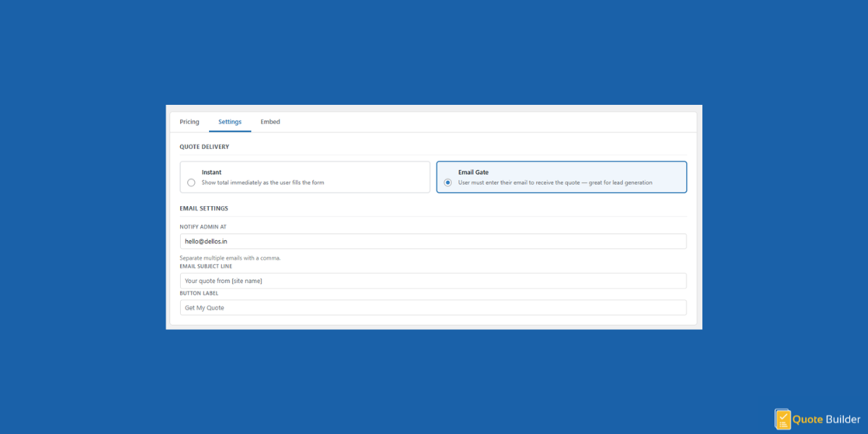Click the QUOTE DELIVERY section heading

point(205,146)
